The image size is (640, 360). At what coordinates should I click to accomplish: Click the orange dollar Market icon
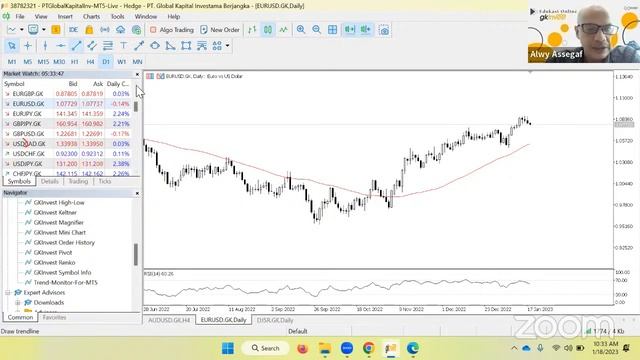click(x=56, y=30)
